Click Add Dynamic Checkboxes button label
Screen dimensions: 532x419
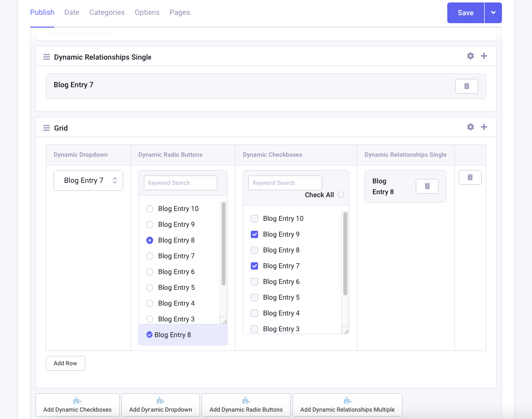point(77,410)
